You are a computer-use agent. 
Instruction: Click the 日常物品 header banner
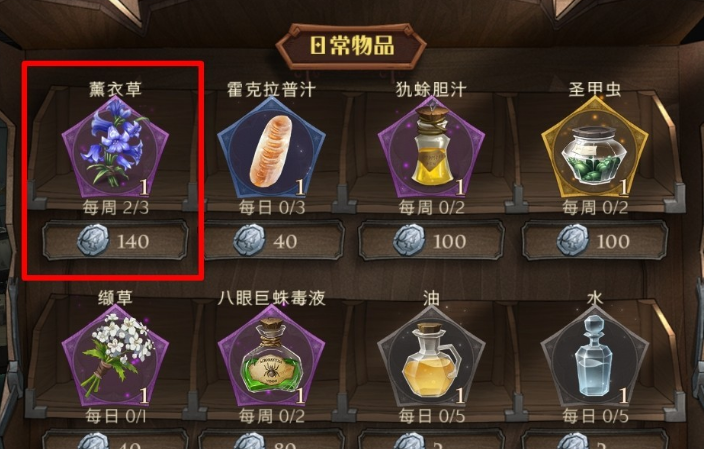351,46
